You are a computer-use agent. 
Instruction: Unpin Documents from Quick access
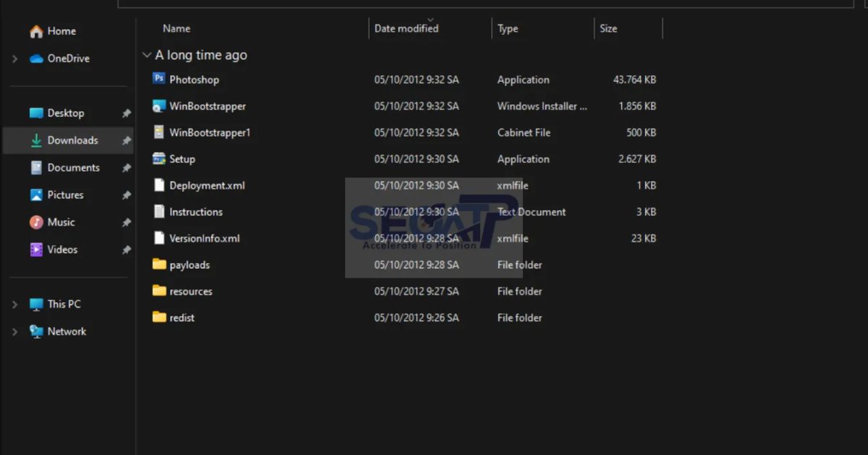tap(127, 167)
